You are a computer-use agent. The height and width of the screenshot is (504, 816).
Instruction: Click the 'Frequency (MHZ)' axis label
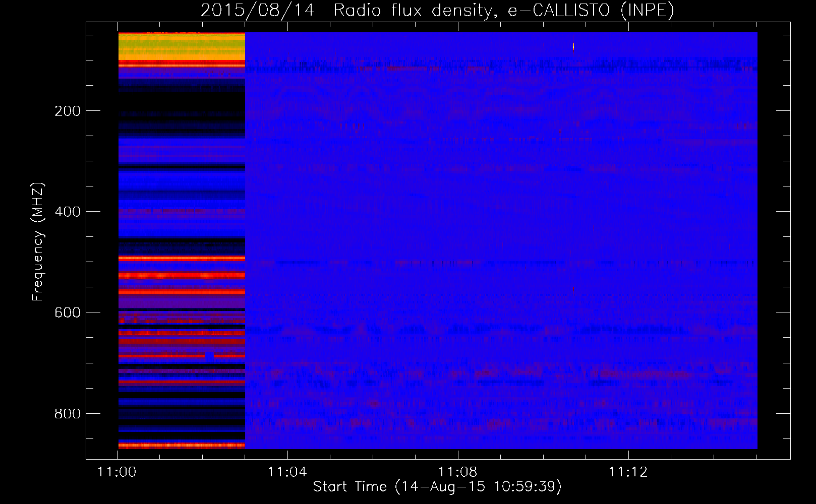[x=38, y=242]
